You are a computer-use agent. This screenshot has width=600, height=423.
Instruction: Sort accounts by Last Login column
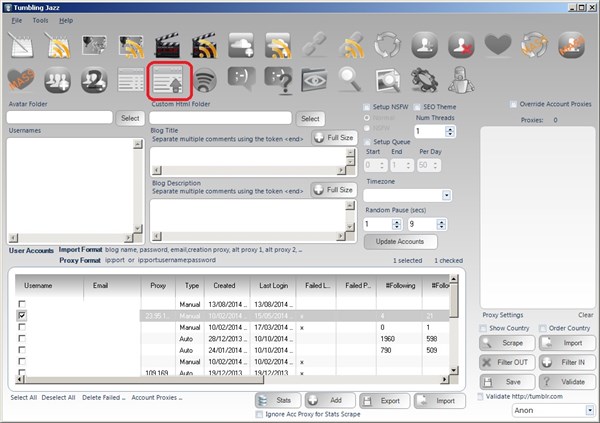click(x=273, y=286)
